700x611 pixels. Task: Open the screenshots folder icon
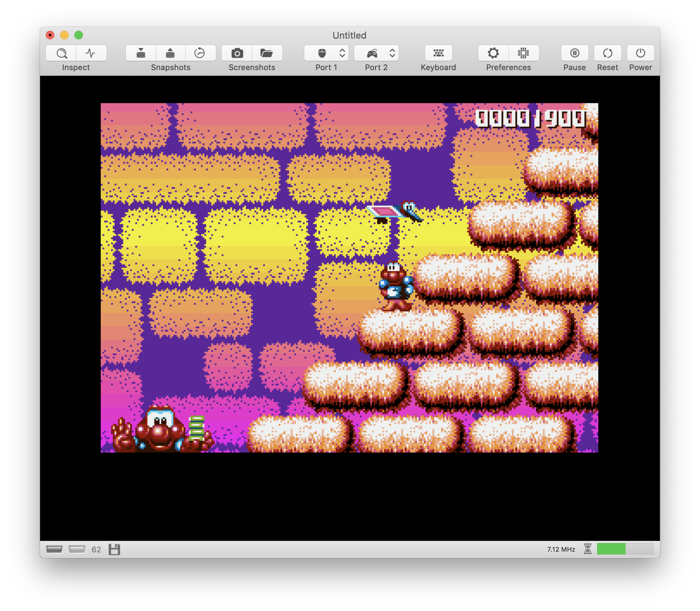[x=267, y=53]
